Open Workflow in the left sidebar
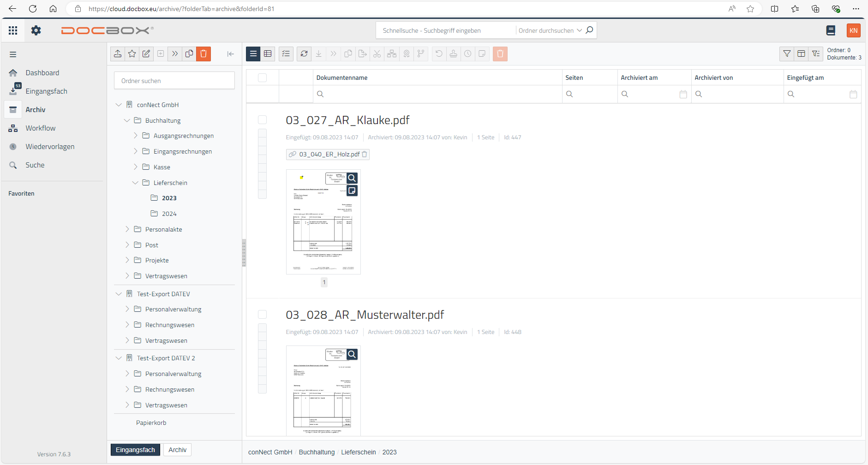 click(x=40, y=128)
